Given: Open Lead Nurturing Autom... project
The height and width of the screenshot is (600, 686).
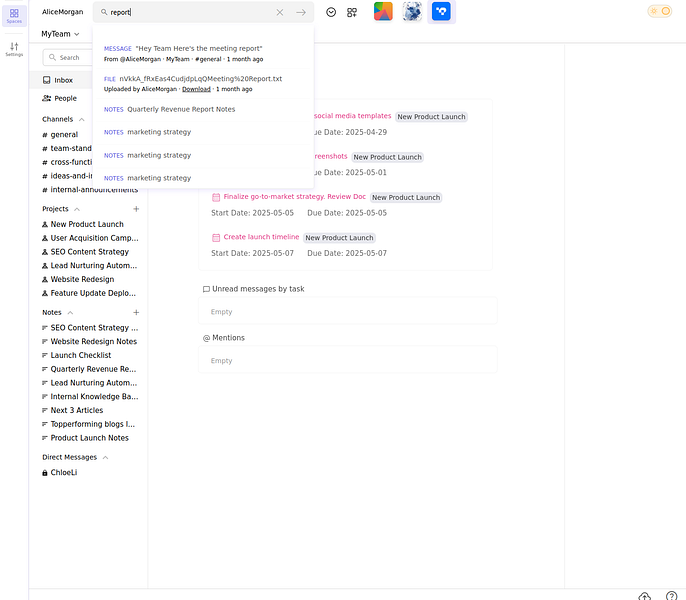Looking at the screenshot, I should tap(90, 266).
